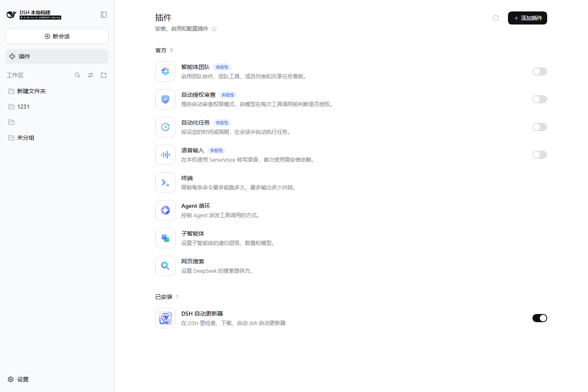The image size is (588, 392).
Task: Refresh the plugin list
Action: (496, 18)
